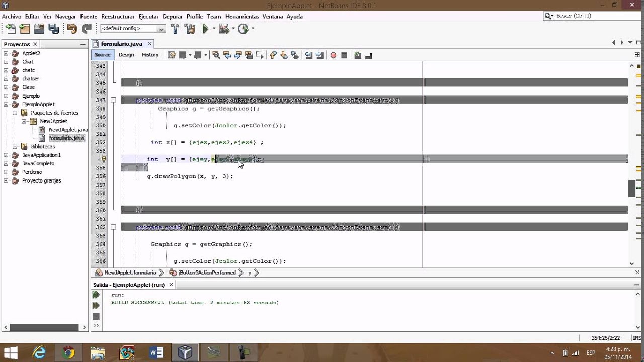Click the editor vertical scrollbar thumb

point(632,189)
